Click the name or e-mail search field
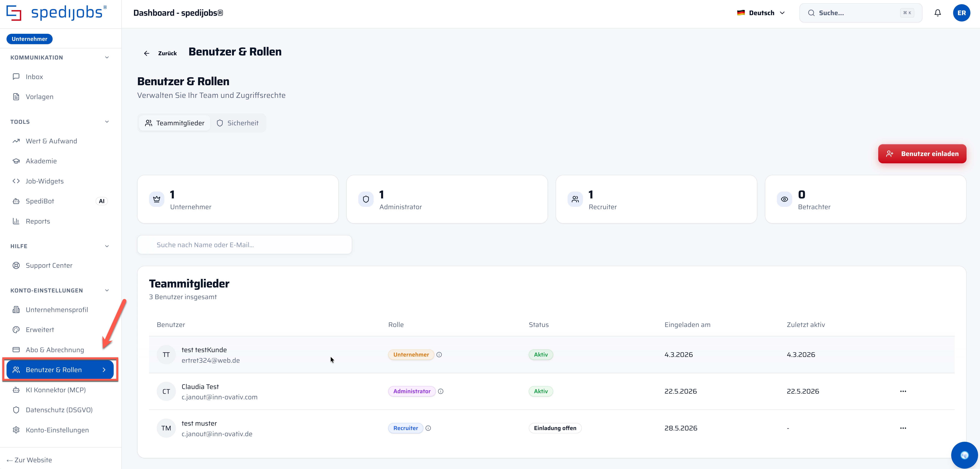The image size is (980, 469). click(x=244, y=245)
